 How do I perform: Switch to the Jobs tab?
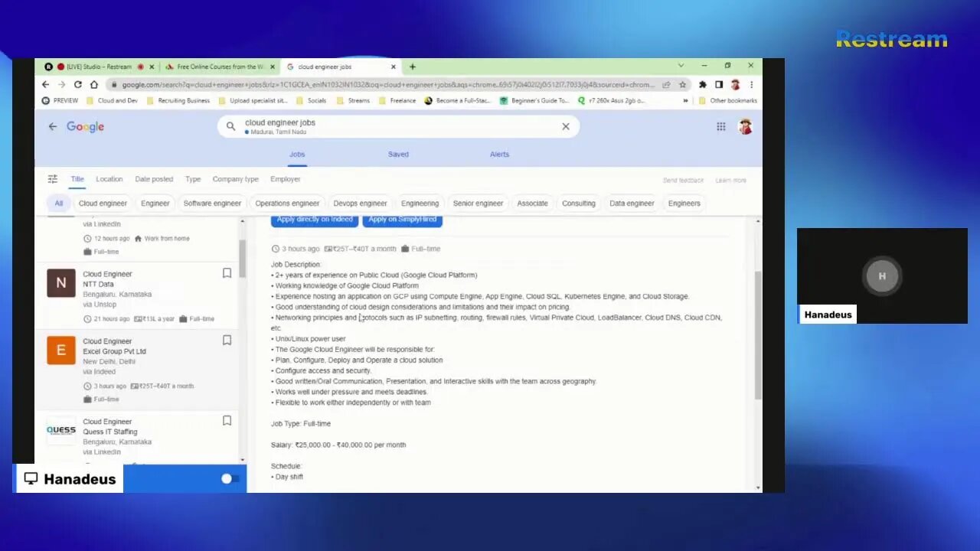297,155
